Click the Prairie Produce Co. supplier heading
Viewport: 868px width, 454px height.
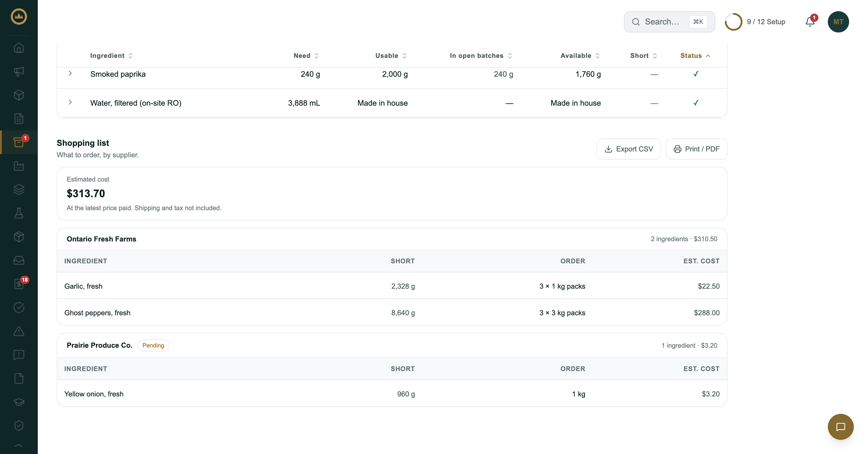99,345
